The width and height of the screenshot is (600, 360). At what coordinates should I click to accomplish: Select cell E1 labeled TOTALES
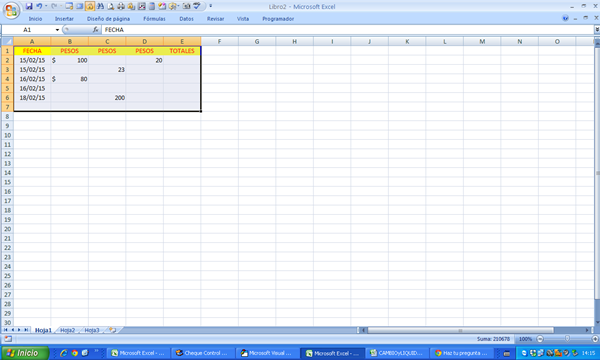[182, 51]
